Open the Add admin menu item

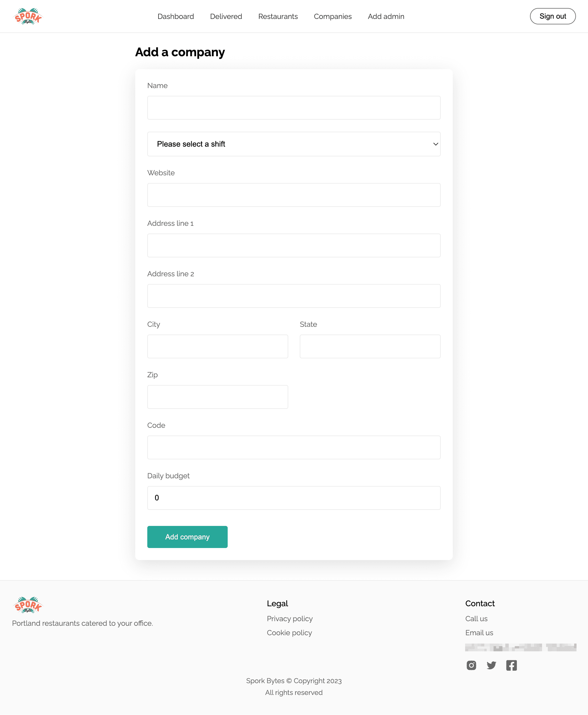click(386, 16)
